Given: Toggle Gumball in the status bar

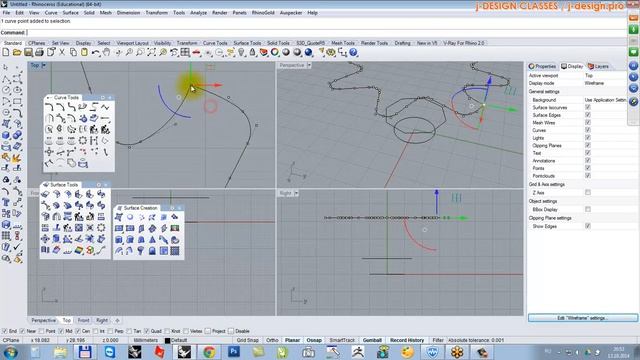Looking at the screenshot, I should point(372,340).
